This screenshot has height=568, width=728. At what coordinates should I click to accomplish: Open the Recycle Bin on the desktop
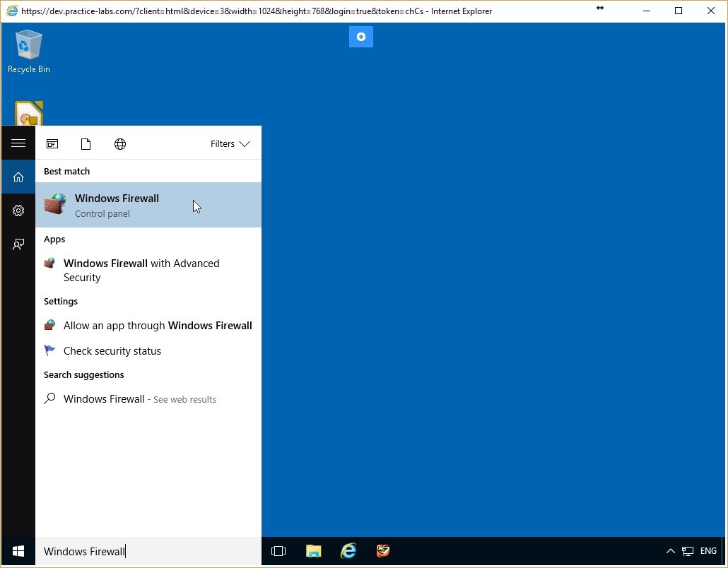pyautogui.click(x=28, y=49)
